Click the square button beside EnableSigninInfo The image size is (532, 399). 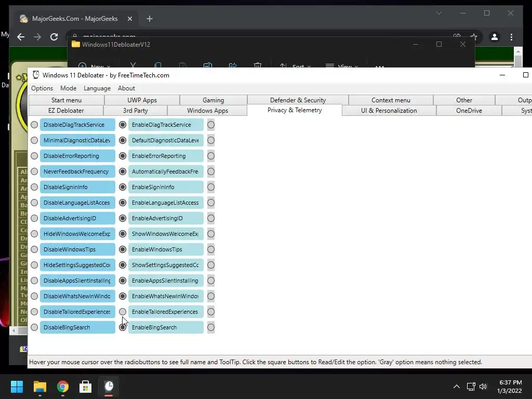(x=211, y=187)
